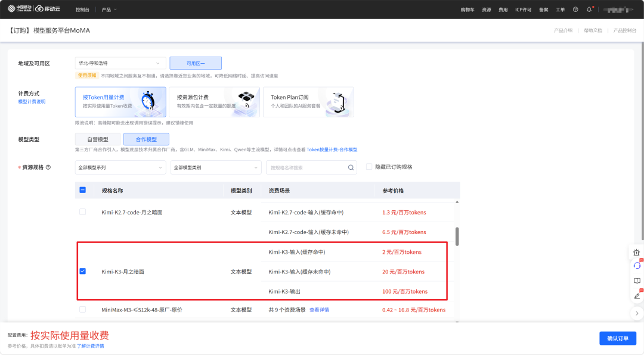Open the 全部模型系列 dropdown
This screenshot has width=644, height=355.
click(x=120, y=167)
